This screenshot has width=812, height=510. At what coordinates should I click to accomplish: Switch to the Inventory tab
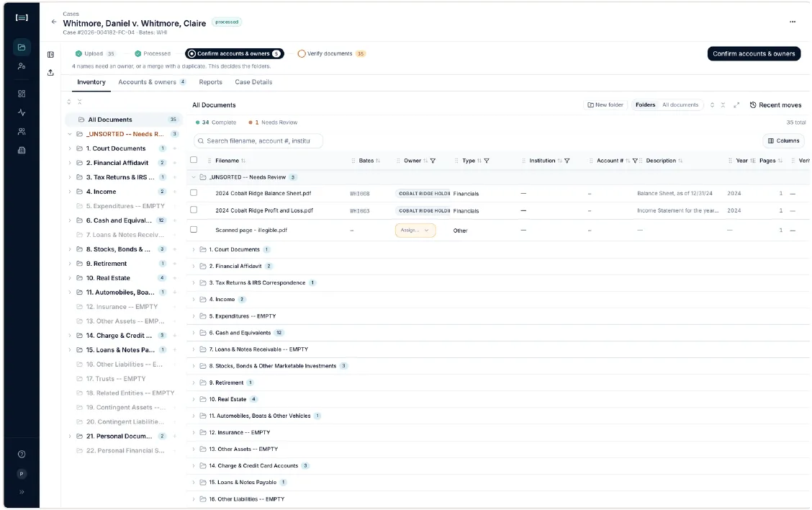tap(91, 82)
